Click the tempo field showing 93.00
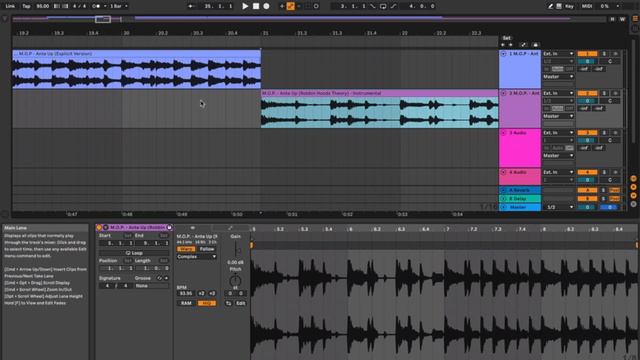The width and height of the screenshot is (640, 360). tap(42, 6)
